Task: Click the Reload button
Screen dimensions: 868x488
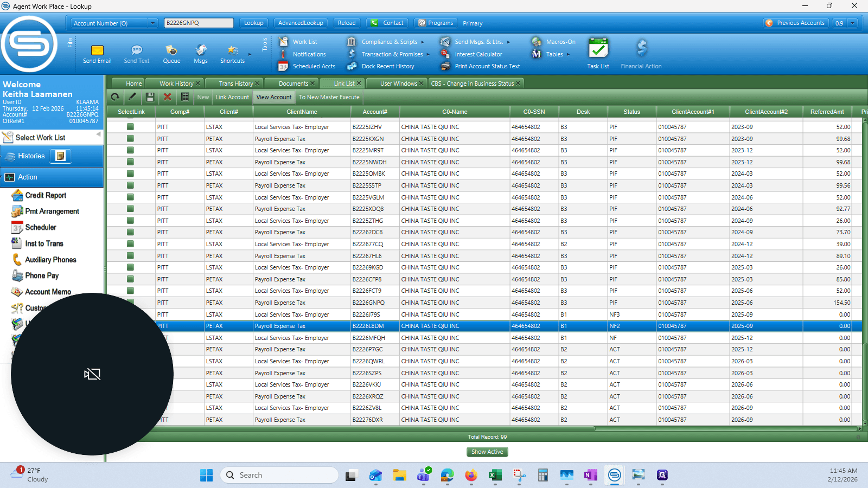Action: [x=347, y=23]
